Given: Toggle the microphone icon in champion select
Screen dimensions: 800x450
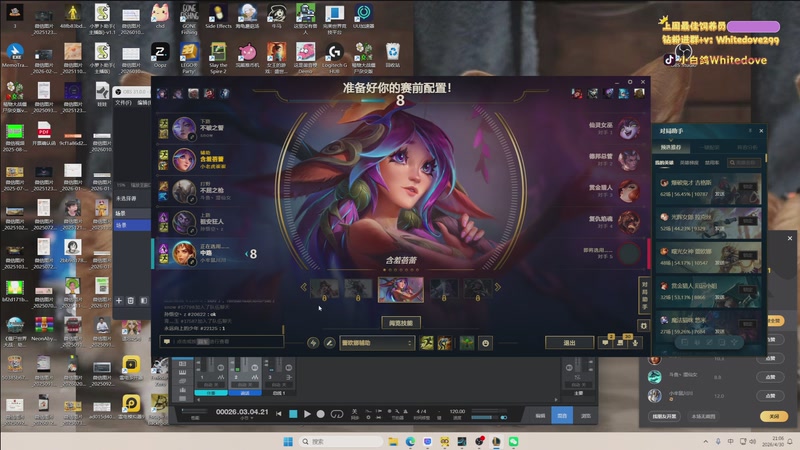Looking at the screenshot, I should 635,343.
